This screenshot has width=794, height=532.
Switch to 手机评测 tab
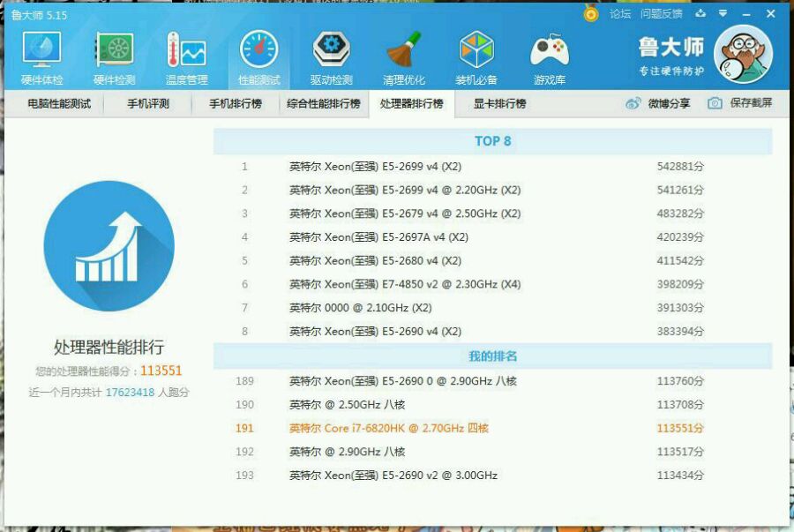[x=148, y=104]
